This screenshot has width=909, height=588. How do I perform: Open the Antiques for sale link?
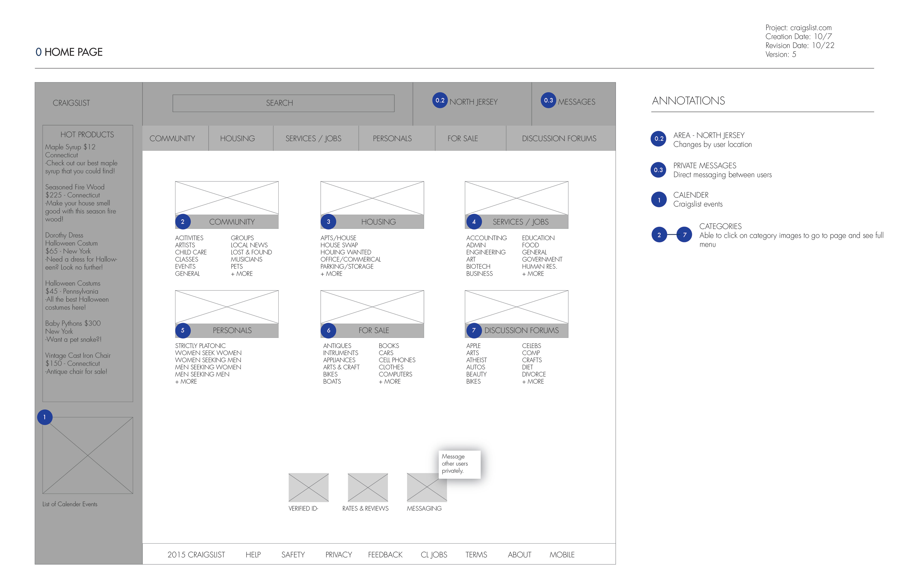pos(337,345)
